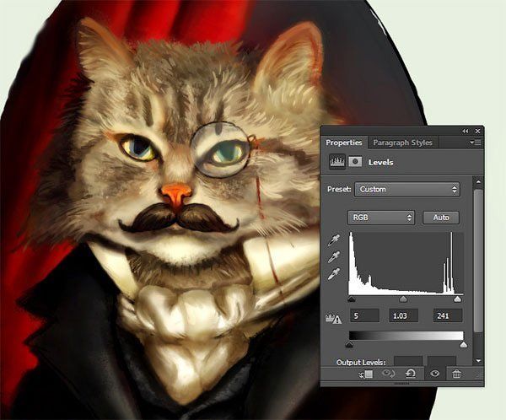
Task: Click the input midtone slider handle
Action: point(403,299)
